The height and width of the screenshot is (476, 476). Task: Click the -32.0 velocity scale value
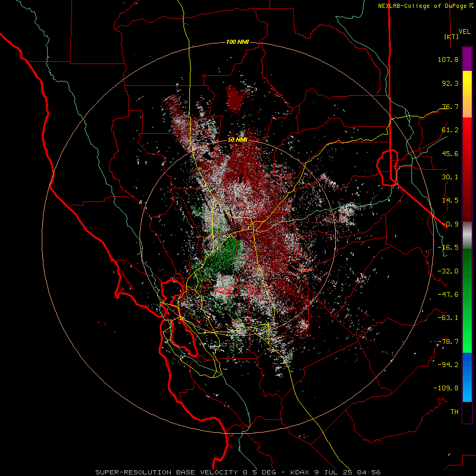(x=448, y=271)
